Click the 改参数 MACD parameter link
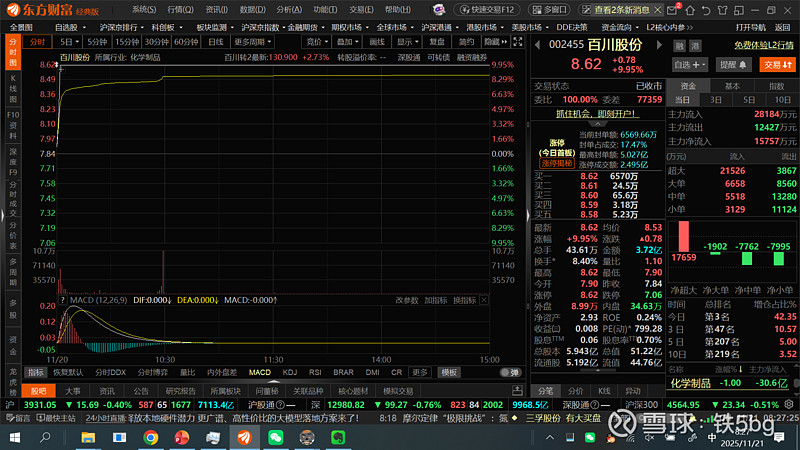The height and width of the screenshot is (450, 800). 407,300
